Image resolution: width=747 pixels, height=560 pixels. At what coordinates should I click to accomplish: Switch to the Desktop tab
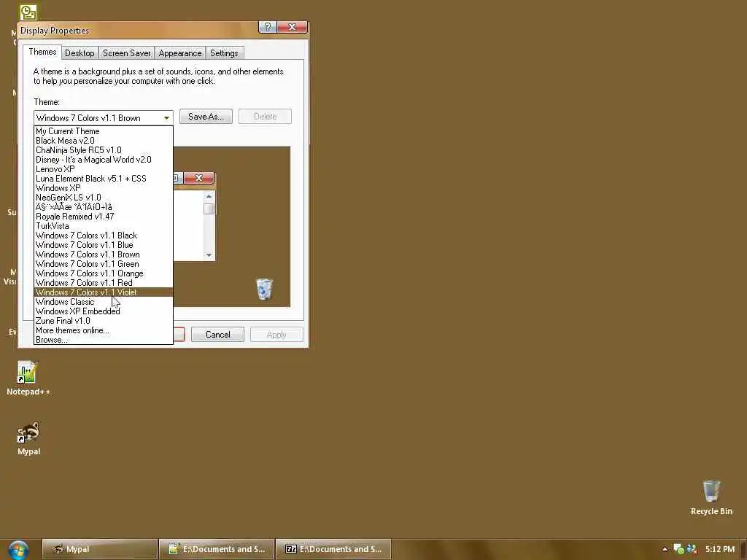coord(80,52)
